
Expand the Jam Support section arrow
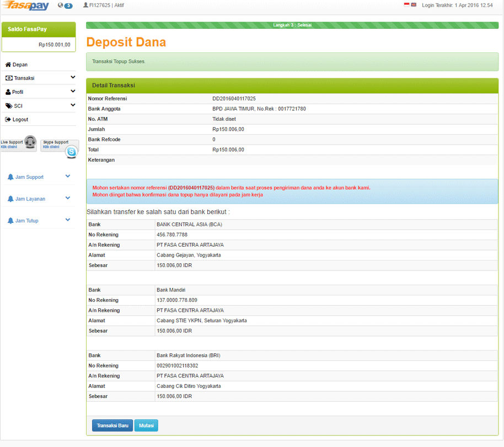point(68,176)
